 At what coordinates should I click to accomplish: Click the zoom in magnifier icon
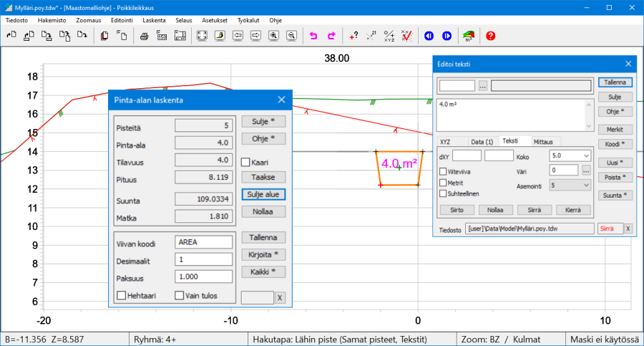pos(273,35)
